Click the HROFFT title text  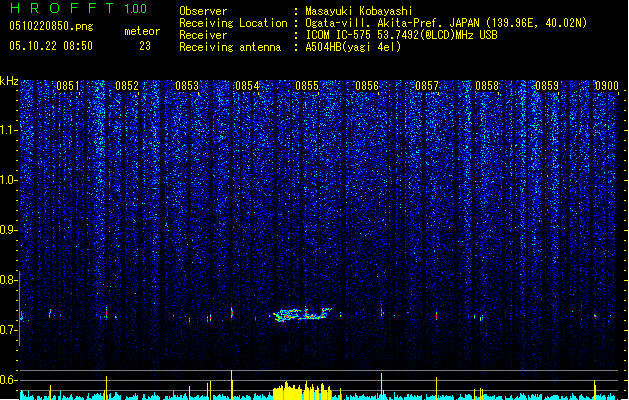pyautogui.click(x=62, y=8)
